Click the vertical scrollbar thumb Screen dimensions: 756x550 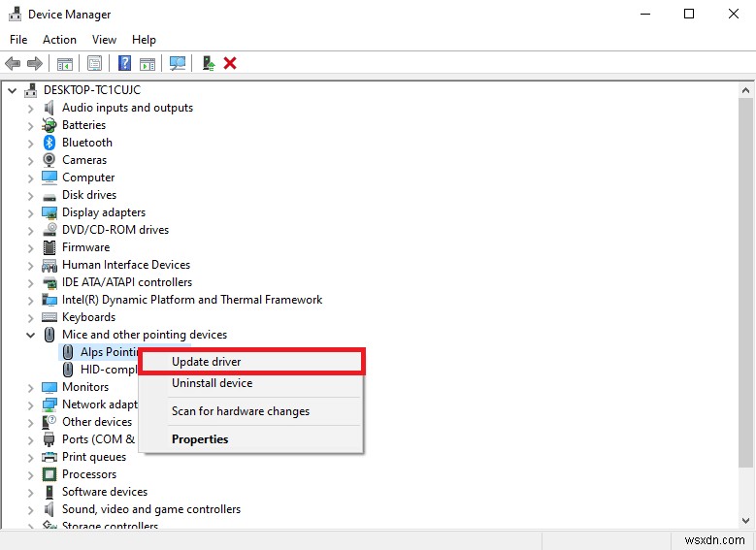[x=745, y=281]
